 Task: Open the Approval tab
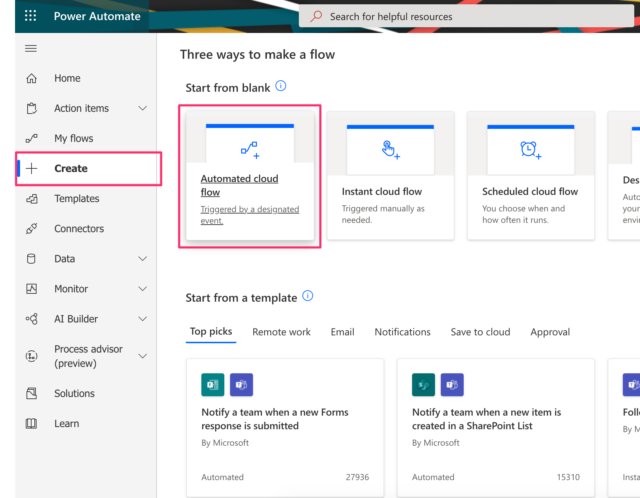[550, 332]
